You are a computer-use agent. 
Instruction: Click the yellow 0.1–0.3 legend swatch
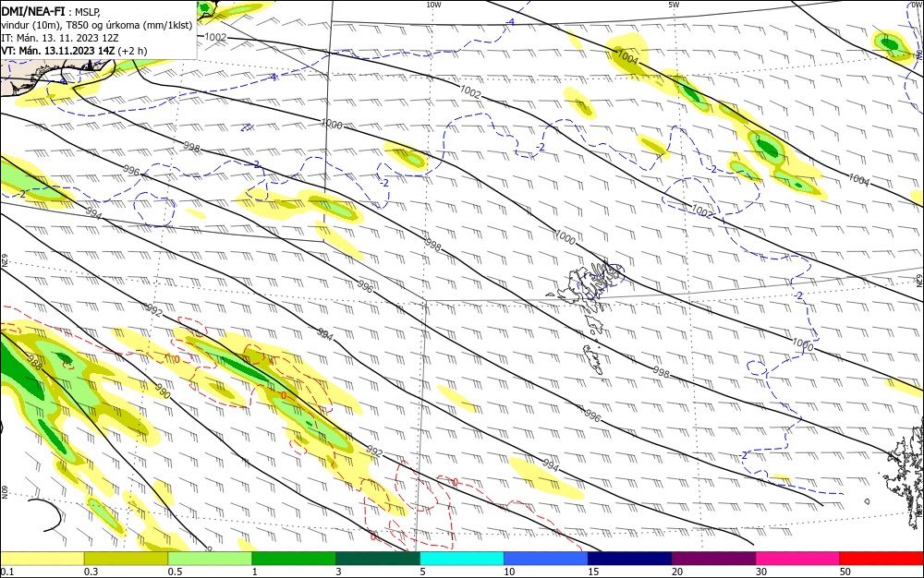(x=43, y=559)
